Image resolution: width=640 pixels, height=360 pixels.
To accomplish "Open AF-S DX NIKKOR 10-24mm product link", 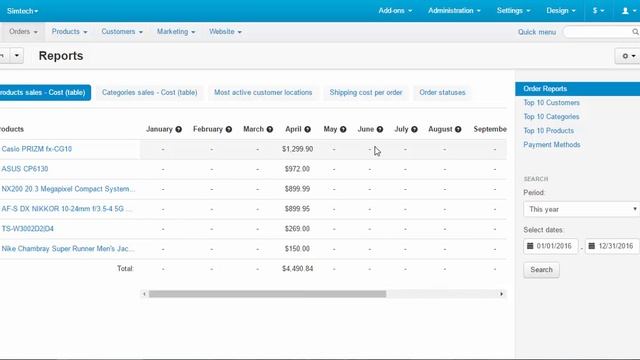I will pos(67,209).
